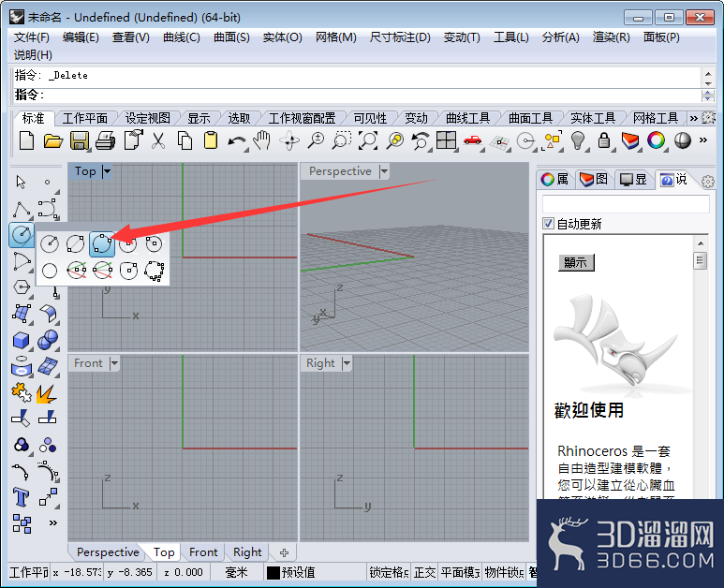The image size is (724, 588).
Task: Select the Pan hand tool
Action: [x=262, y=140]
